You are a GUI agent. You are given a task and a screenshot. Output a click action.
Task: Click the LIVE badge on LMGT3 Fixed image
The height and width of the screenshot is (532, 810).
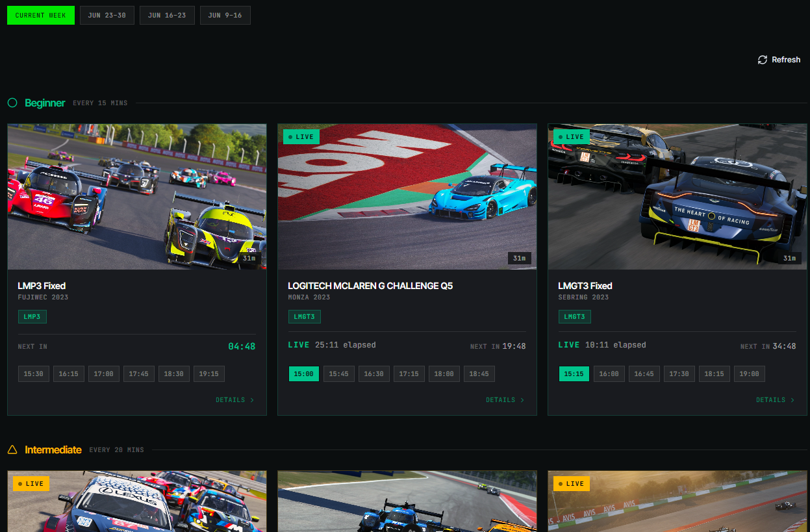tap(571, 137)
